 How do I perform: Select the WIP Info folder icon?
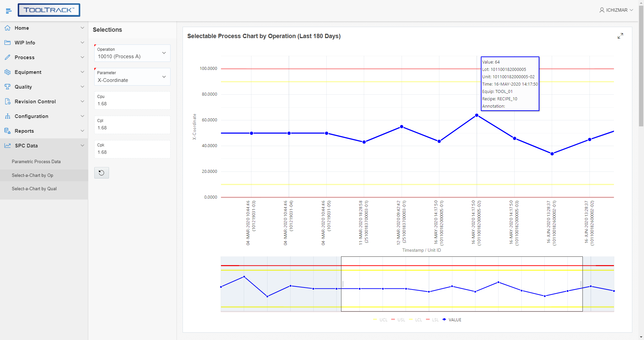coord(7,42)
